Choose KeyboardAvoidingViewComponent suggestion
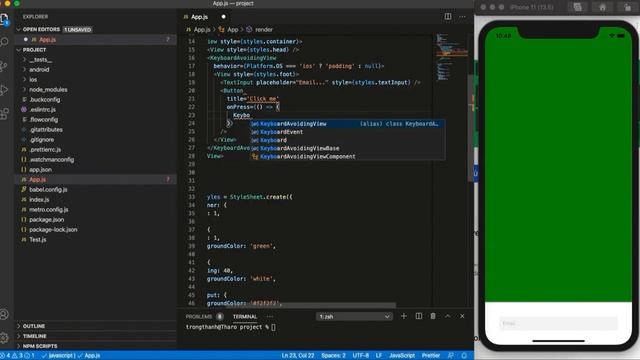Screen dimensions: 640x360 coord(347,156)
